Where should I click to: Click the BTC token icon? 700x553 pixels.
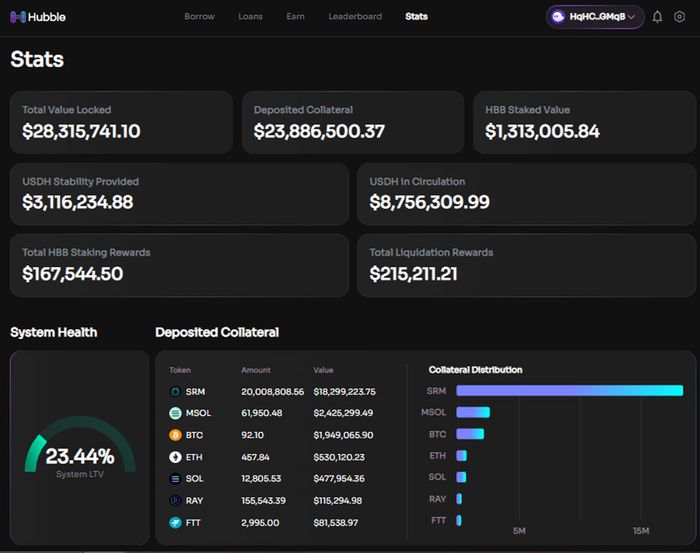tap(175, 435)
